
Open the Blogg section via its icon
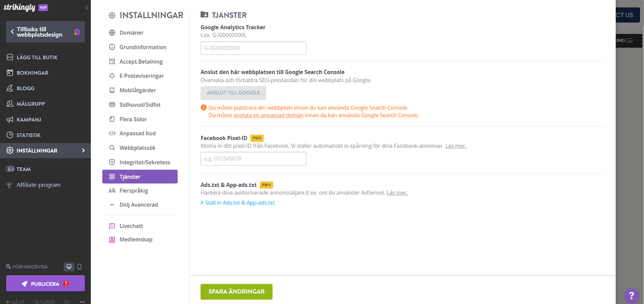(10, 88)
